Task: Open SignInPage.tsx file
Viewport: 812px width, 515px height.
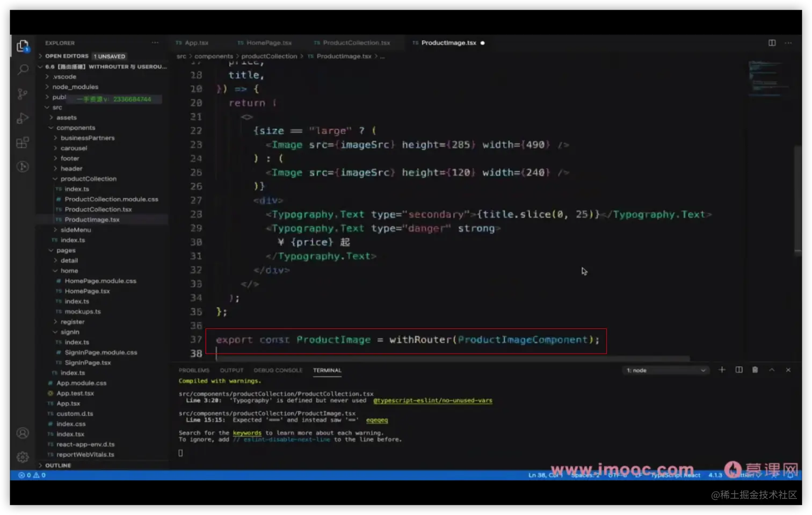Action: tap(88, 362)
